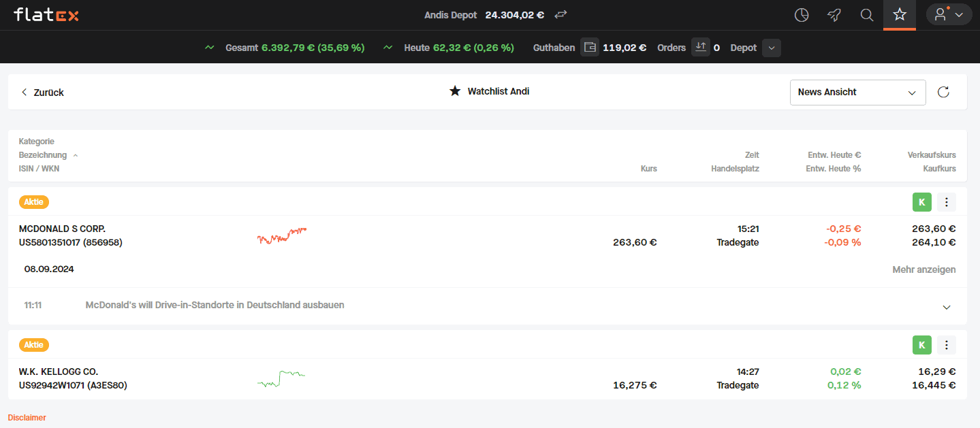Click the Kaufkurs column header
Screen dimensions: 980x428
pyautogui.click(x=939, y=169)
